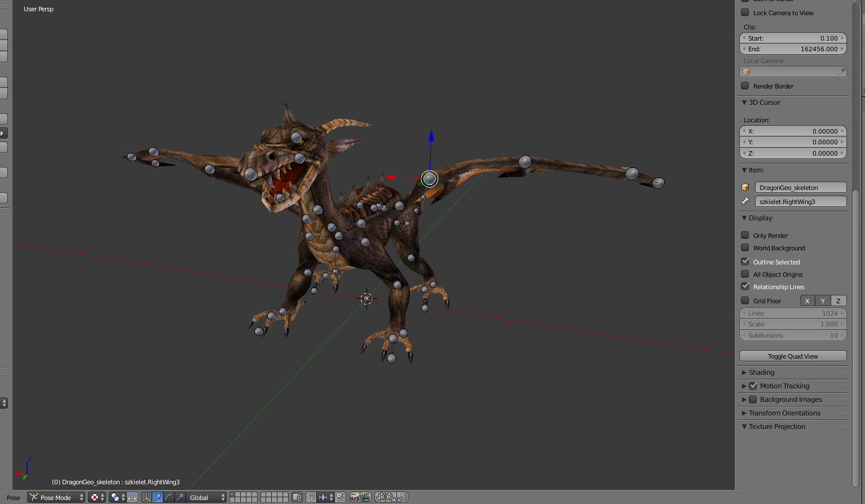Enable World Background checkbox
This screenshot has width=865, height=504.
tap(745, 247)
